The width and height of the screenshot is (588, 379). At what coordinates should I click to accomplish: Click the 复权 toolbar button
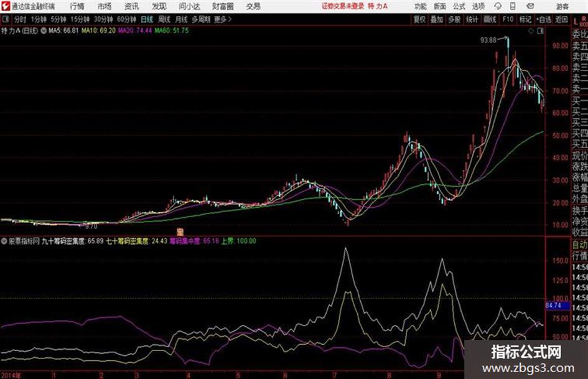click(x=419, y=19)
